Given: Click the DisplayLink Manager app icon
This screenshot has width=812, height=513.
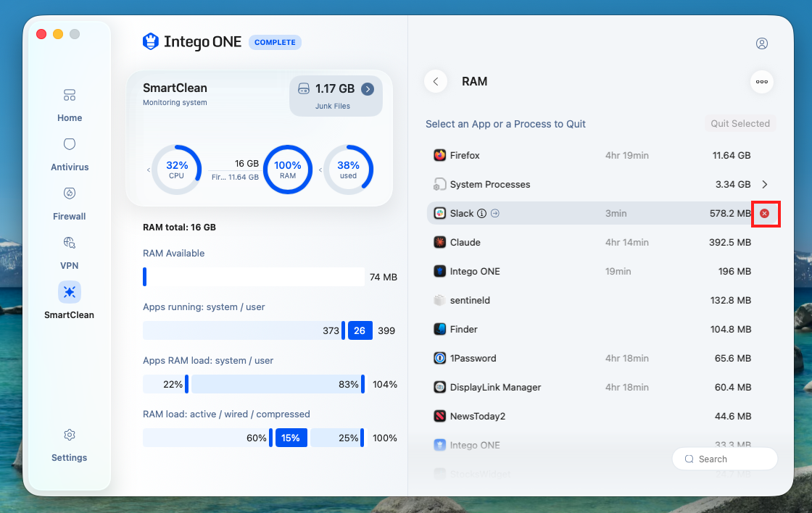Looking at the screenshot, I should (439, 387).
